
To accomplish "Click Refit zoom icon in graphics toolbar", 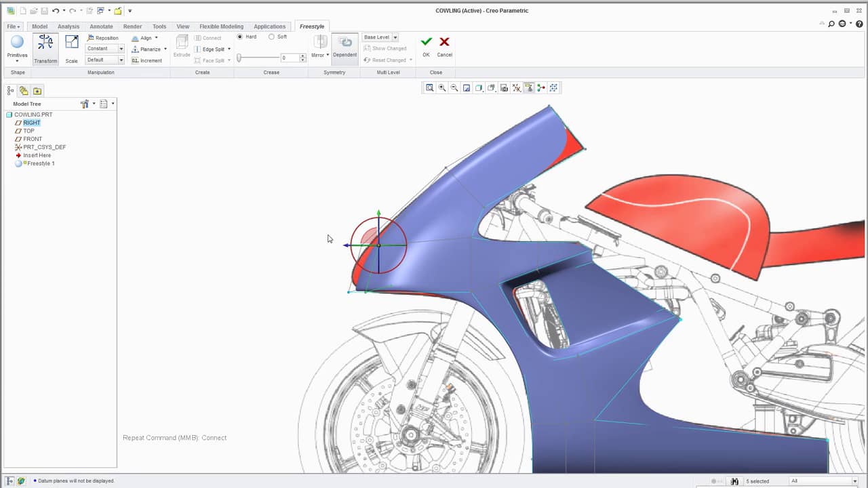I will click(429, 88).
